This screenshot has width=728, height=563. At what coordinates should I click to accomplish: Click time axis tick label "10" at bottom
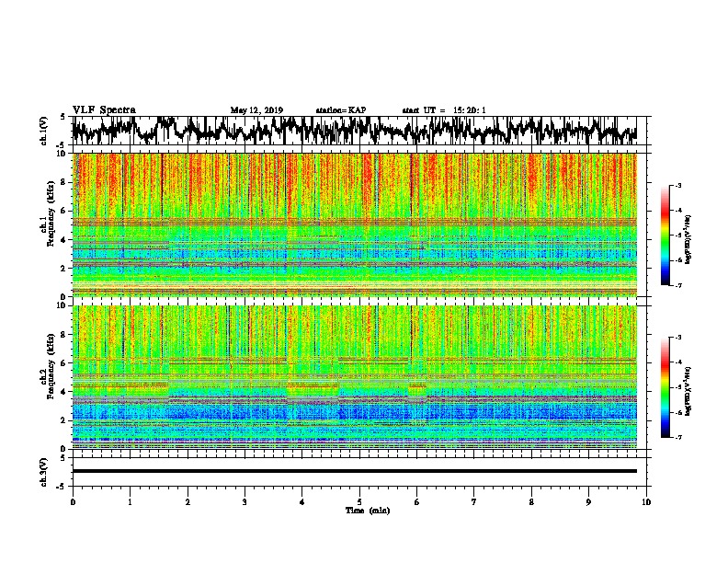[x=646, y=502]
